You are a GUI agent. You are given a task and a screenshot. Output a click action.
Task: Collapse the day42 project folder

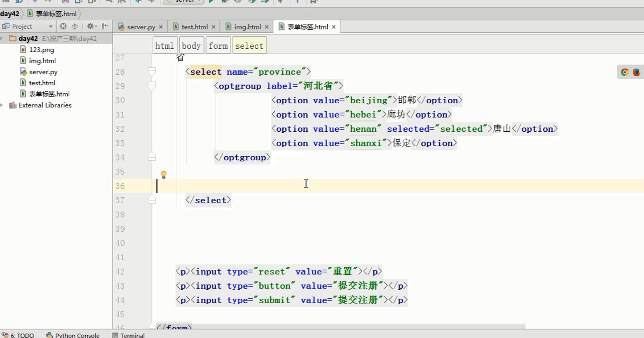(2, 38)
